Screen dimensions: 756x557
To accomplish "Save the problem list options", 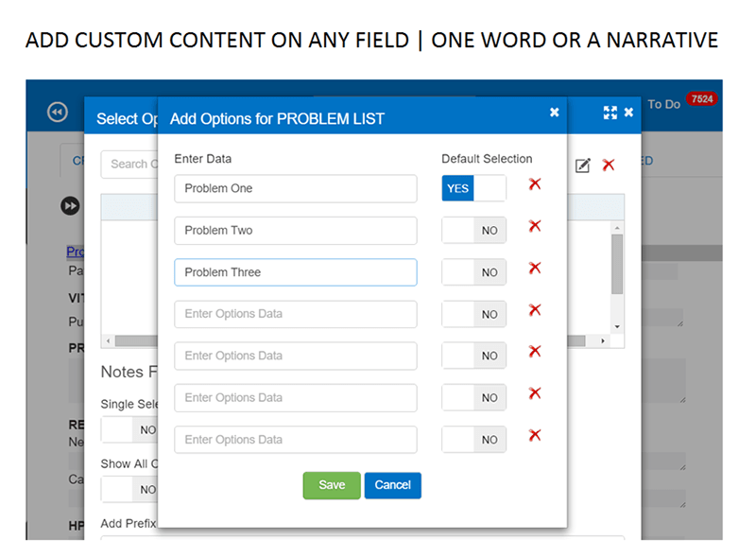I will (331, 485).
